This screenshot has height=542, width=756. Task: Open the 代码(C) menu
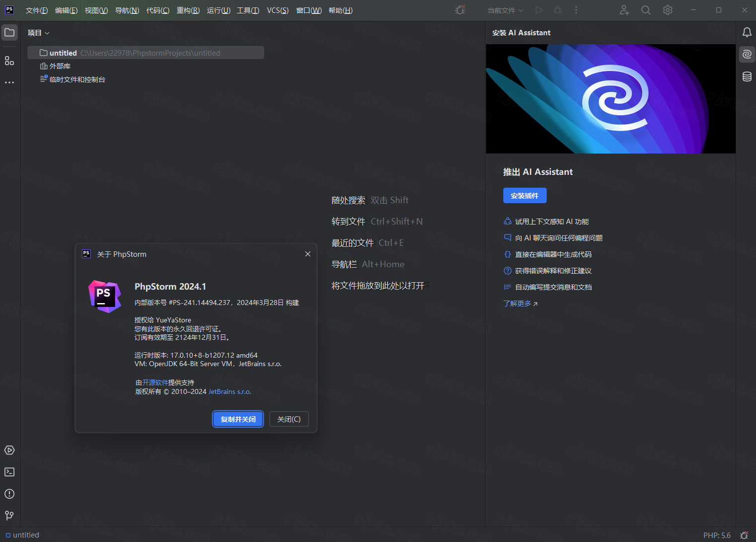(158, 10)
